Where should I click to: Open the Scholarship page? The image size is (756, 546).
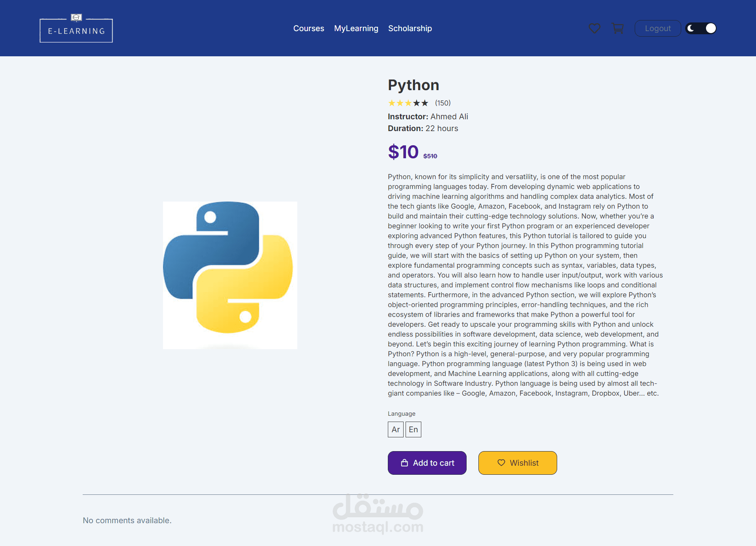point(410,28)
